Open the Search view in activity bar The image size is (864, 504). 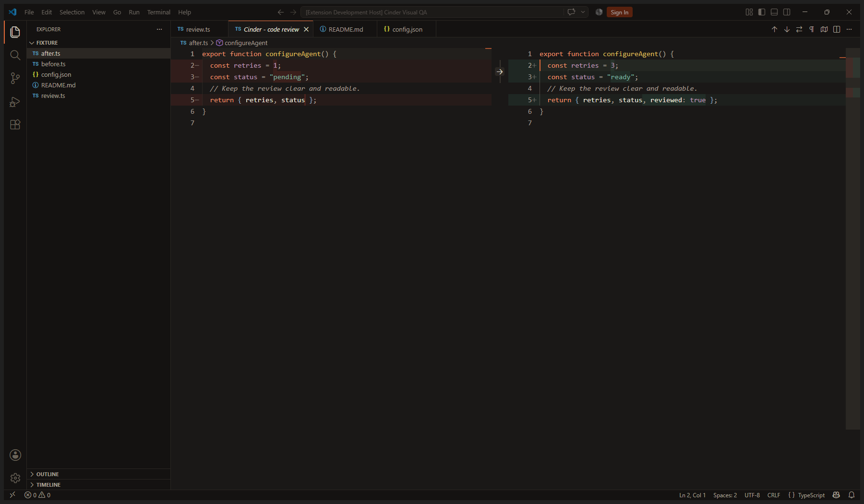pyautogui.click(x=15, y=55)
